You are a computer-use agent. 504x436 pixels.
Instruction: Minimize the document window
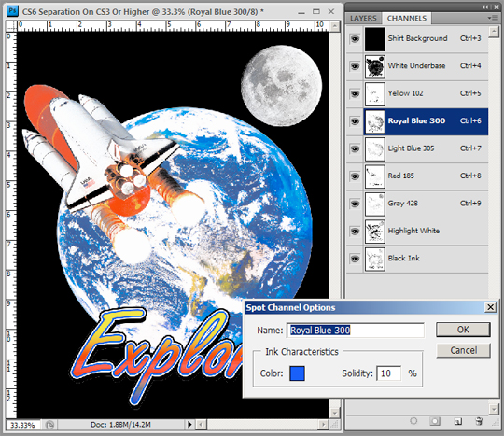[x=301, y=12]
